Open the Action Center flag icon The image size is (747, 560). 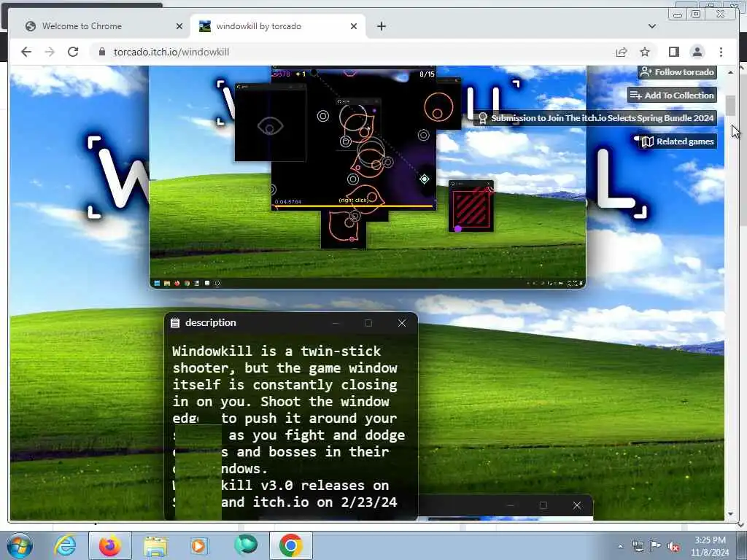656,546
